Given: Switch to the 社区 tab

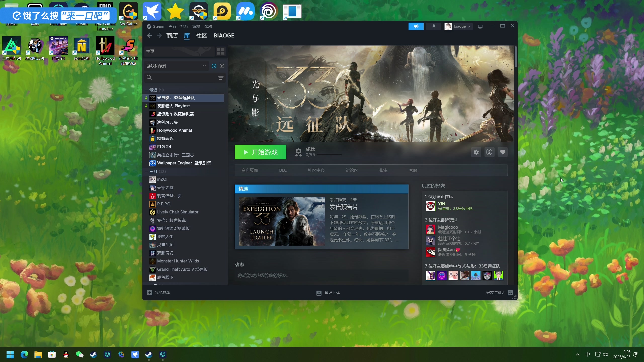Looking at the screenshot, I should point(202,36).
